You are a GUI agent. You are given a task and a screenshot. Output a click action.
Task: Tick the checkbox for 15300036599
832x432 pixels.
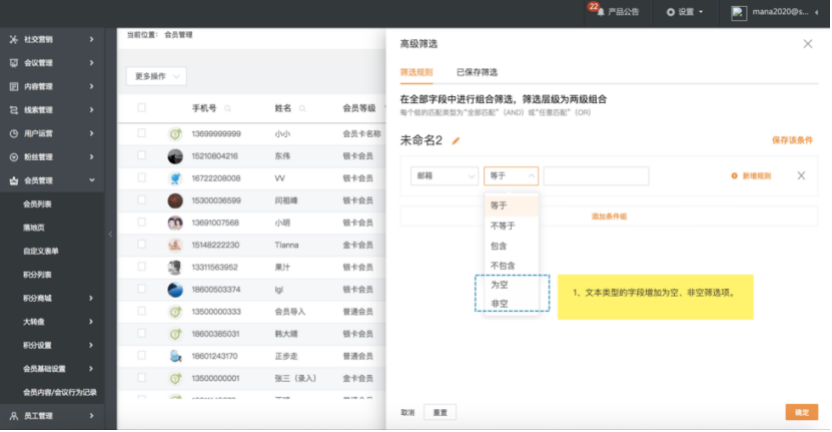141,200
